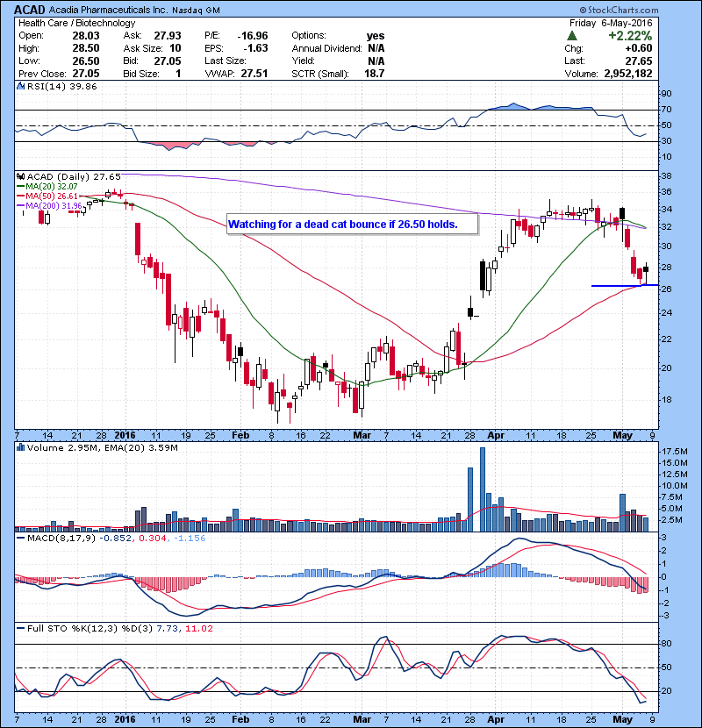This screenshot has height=728, width=702.
Task: Click the SCTR (Small) value 18.7
Action: [x=375, y=74]
